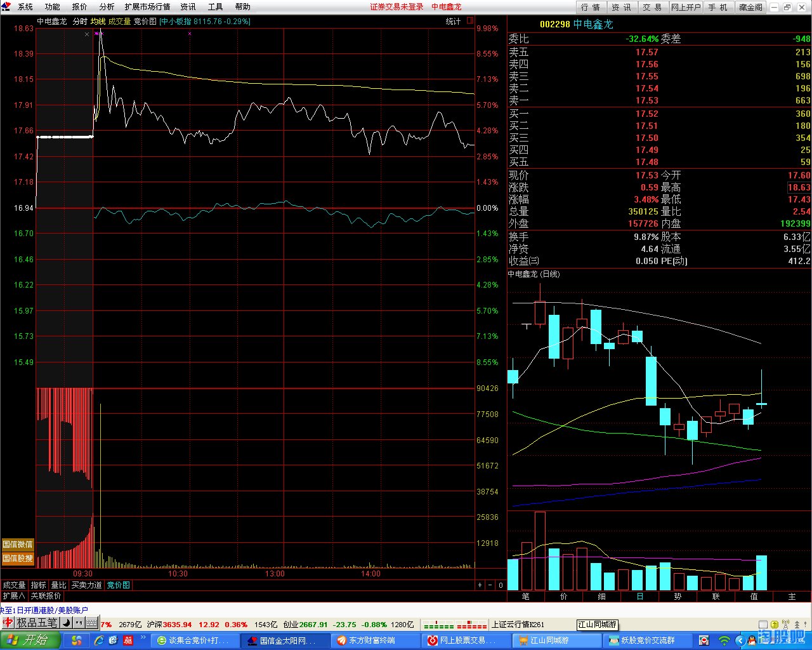The width and height of the screenshot is (812, 650).
Task: Click the 002298 stock code
Action: pos(555,24)
